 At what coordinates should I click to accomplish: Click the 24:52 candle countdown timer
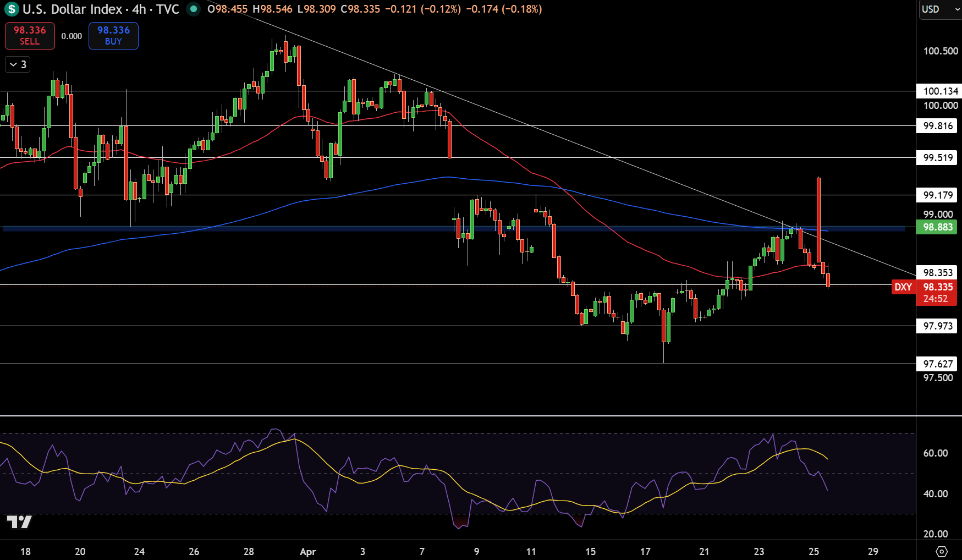pos(936,299)
